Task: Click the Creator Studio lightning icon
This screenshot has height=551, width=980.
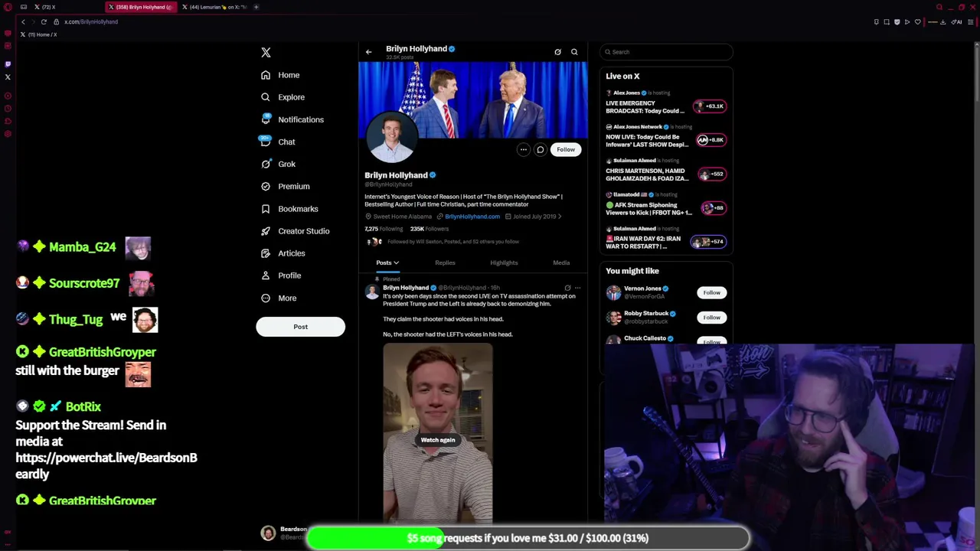Action: click(266, 230)
